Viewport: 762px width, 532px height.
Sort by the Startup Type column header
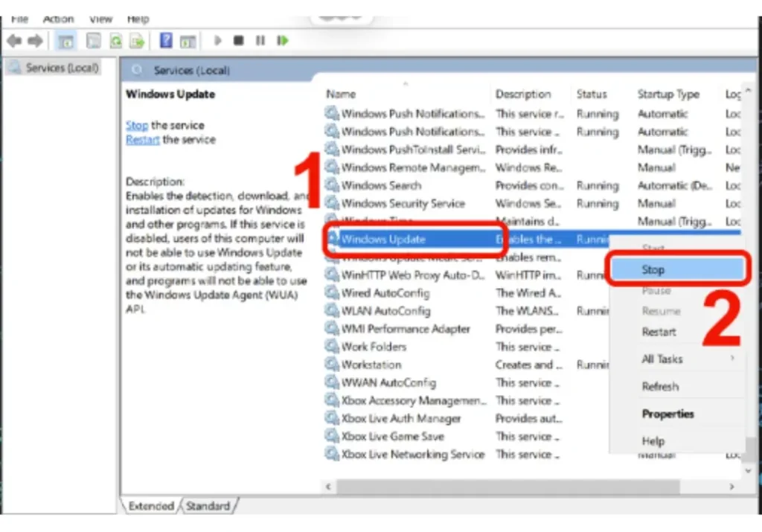(668, 94)
